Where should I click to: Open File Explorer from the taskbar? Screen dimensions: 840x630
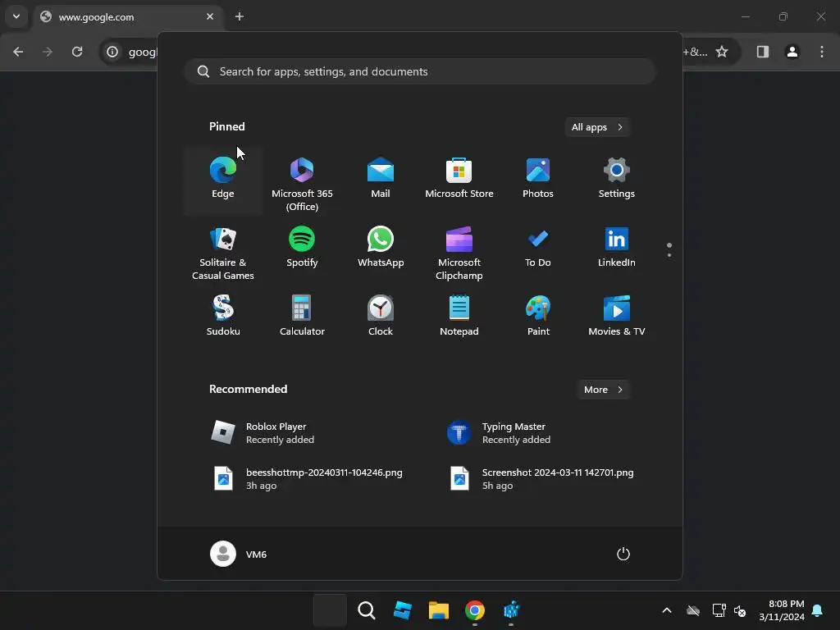pyautogui.click(x=438, y=610)
